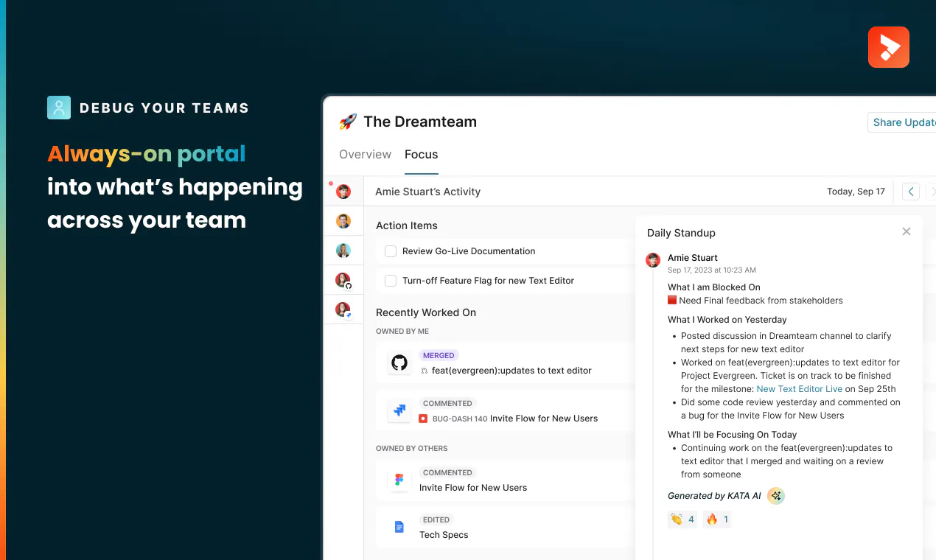Close the Daily Standup panel
Screen dimensions: 936x560
point(907,231)
